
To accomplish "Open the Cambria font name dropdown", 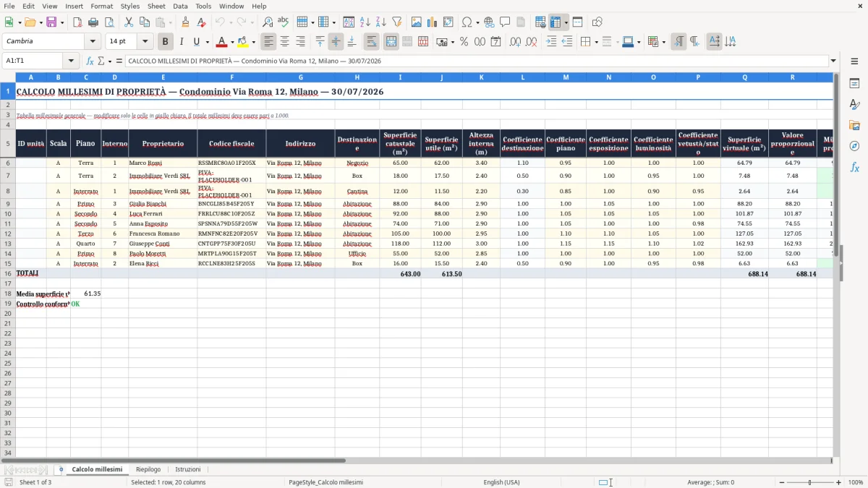I will [93, 41].
